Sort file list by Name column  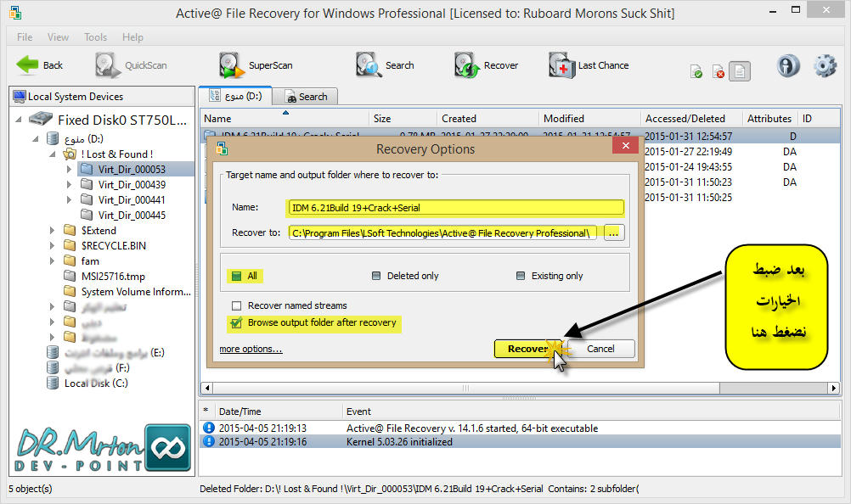point(285,118)
